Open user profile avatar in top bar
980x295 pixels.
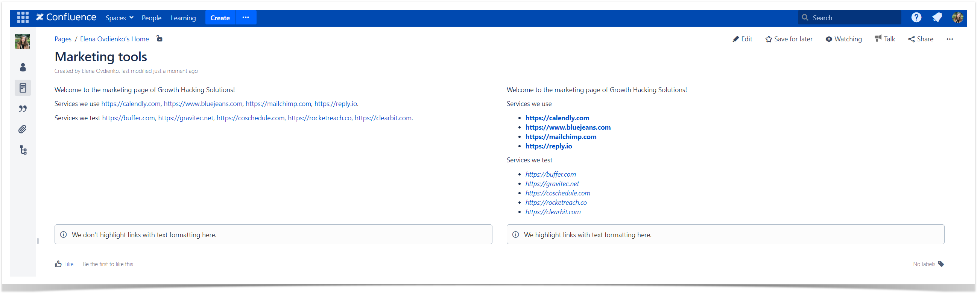(x=957, y=18)
